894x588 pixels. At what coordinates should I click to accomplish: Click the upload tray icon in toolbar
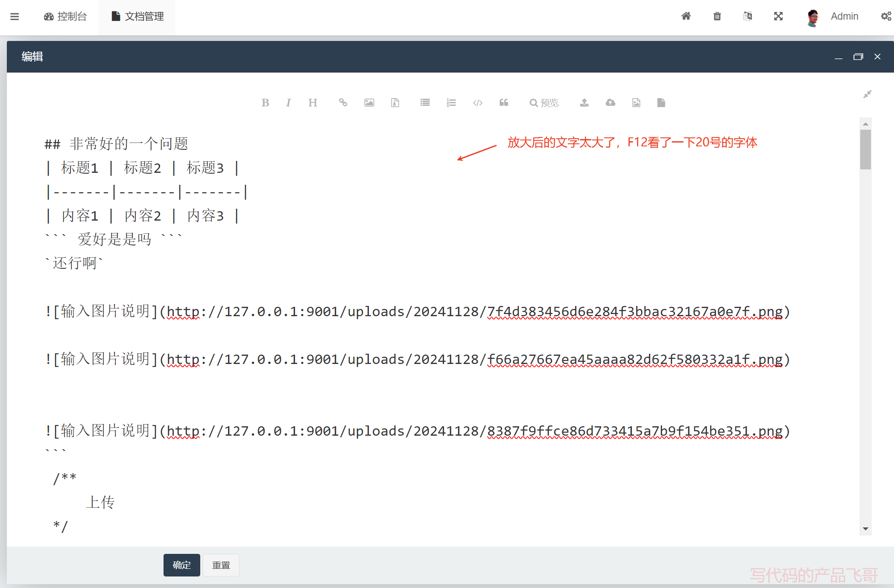[x=584, y=102]
